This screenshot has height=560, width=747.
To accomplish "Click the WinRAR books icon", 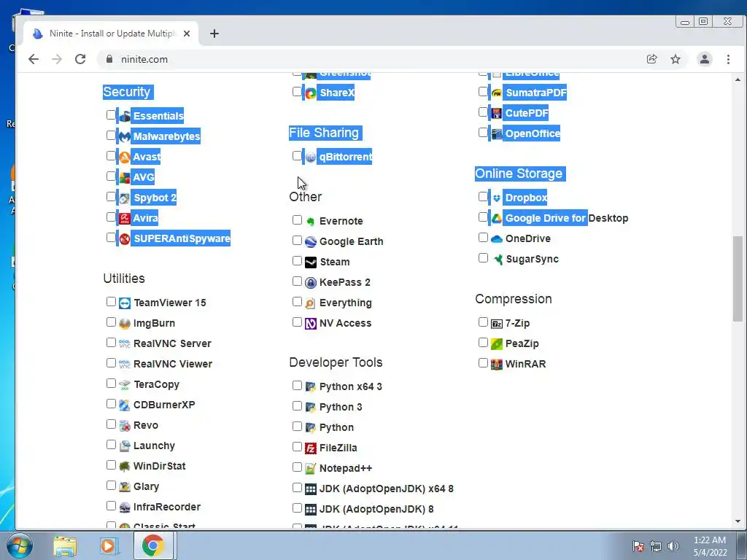I will click(x=496, y=365).
